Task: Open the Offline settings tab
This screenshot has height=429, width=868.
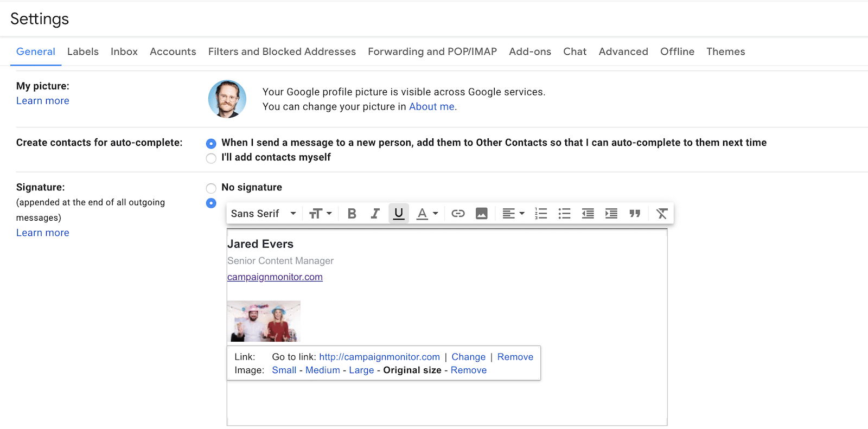Action: tap(677, 52)
